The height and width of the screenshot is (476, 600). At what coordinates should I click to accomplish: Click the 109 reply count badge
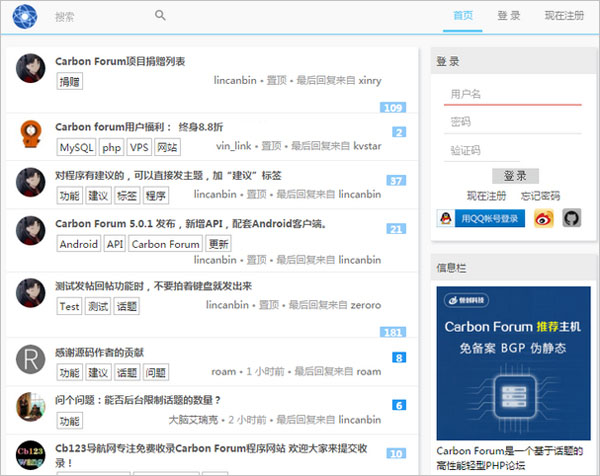(x=393, y=108)
